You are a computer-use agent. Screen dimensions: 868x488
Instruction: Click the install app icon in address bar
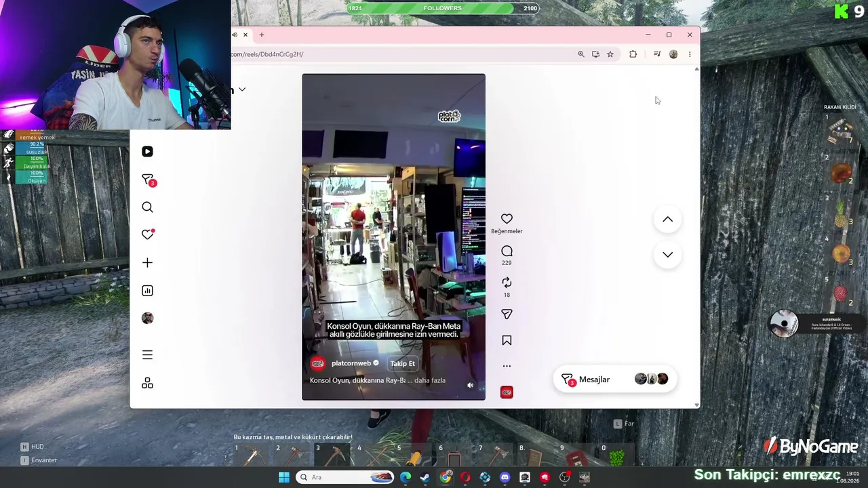click(595, 54)
